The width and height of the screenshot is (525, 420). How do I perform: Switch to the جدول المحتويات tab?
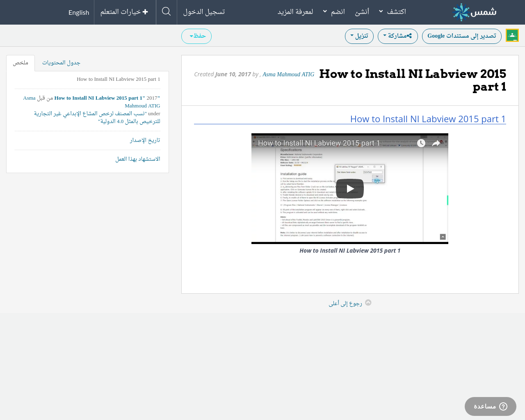pos(61,63)
